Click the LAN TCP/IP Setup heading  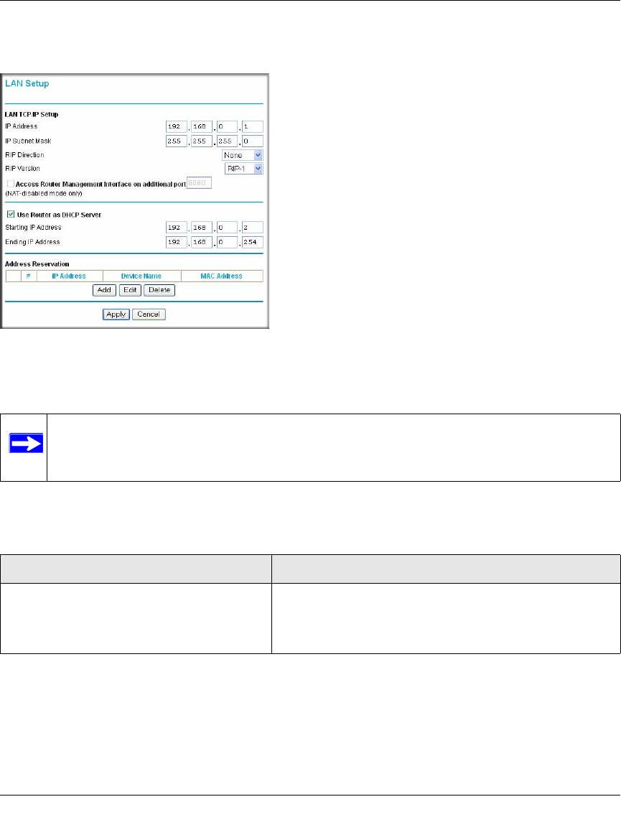(x=32, y=114)
